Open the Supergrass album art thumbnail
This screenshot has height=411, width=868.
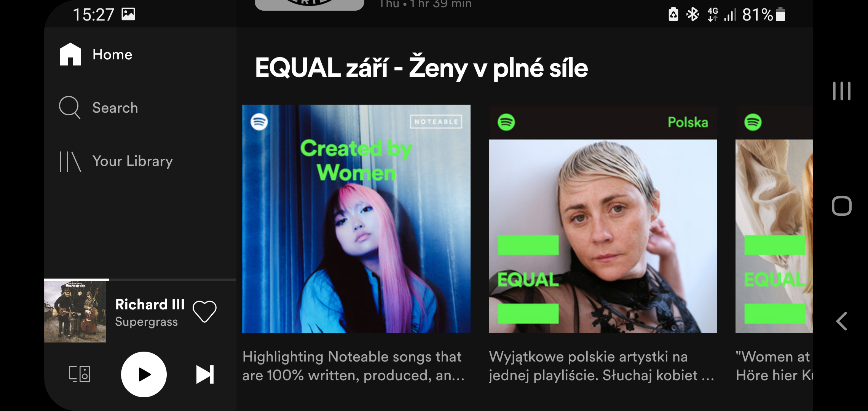(x=75, y=312)
